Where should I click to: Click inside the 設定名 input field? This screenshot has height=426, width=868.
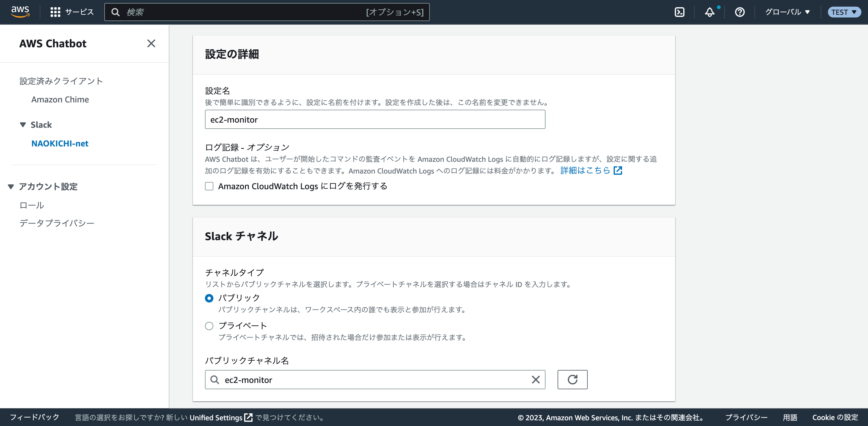pos(375,119)
